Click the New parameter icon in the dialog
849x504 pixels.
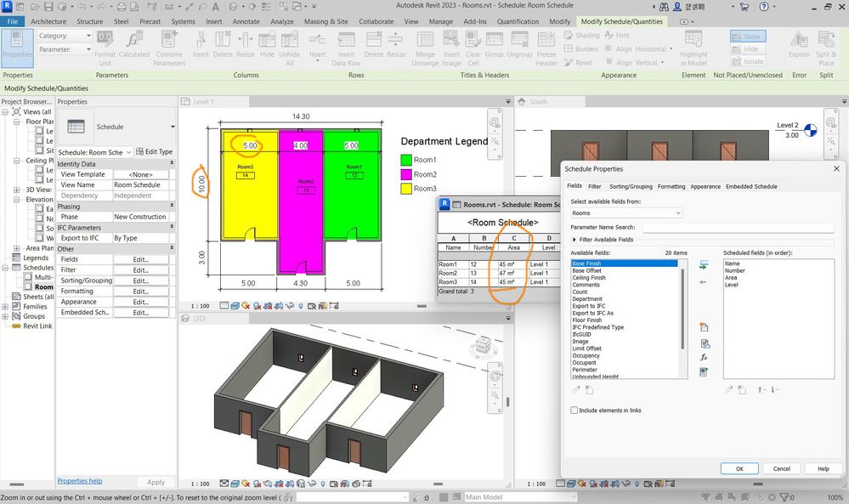tap(704, 327)
